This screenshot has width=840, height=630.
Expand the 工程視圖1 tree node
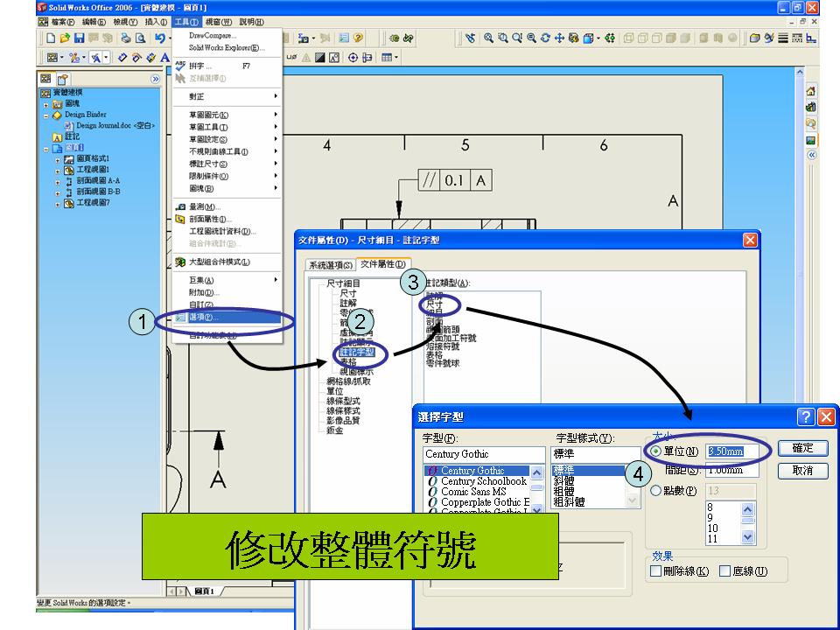pos(58,171)
